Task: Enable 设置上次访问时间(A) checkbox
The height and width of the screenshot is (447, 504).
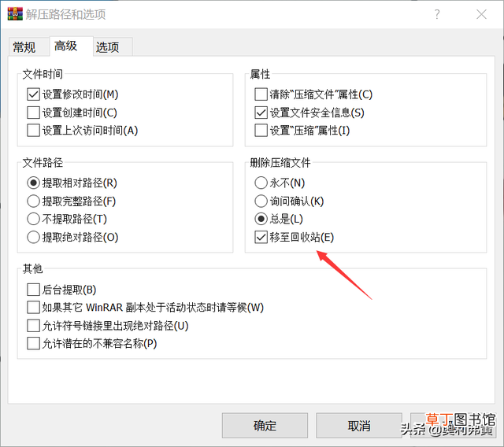Action: point(33,131)
